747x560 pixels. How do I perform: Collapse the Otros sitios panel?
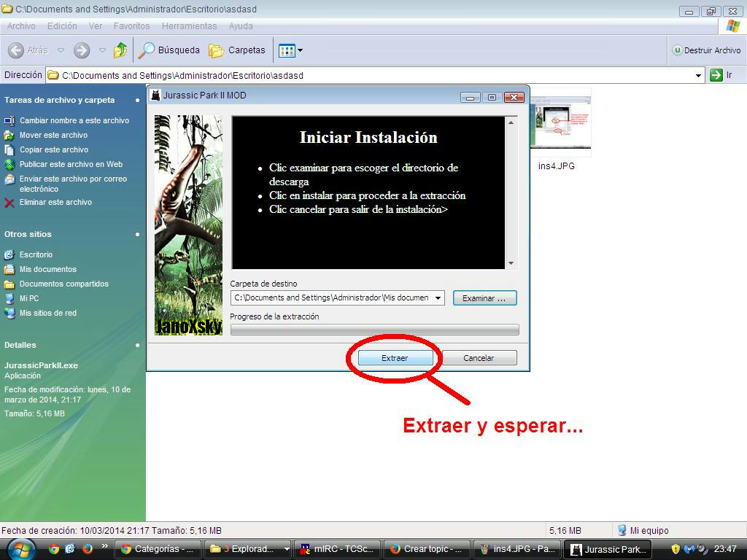pyautogui.click(x=137, y=234)
